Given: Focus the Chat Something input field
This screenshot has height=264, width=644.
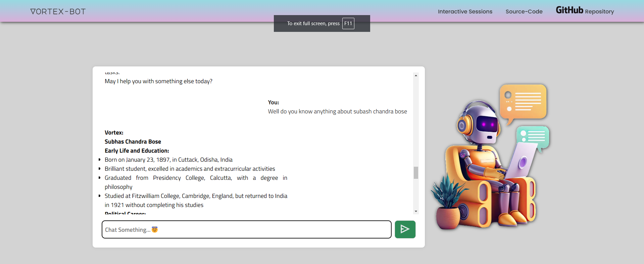Looking at the screenshot, I should click(247, 229).
